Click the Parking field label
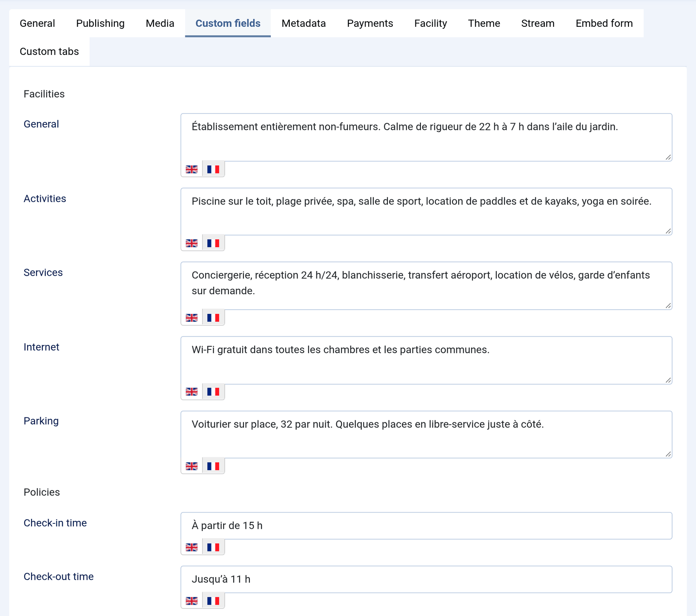This screenshot has height=616, width=696. click(x=41, y=421)
